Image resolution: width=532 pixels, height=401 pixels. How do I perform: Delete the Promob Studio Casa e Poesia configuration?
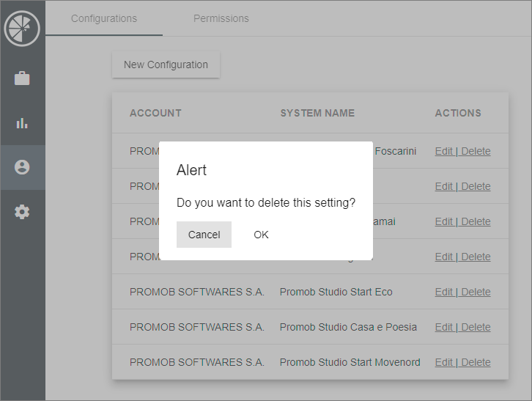point(476,327)
